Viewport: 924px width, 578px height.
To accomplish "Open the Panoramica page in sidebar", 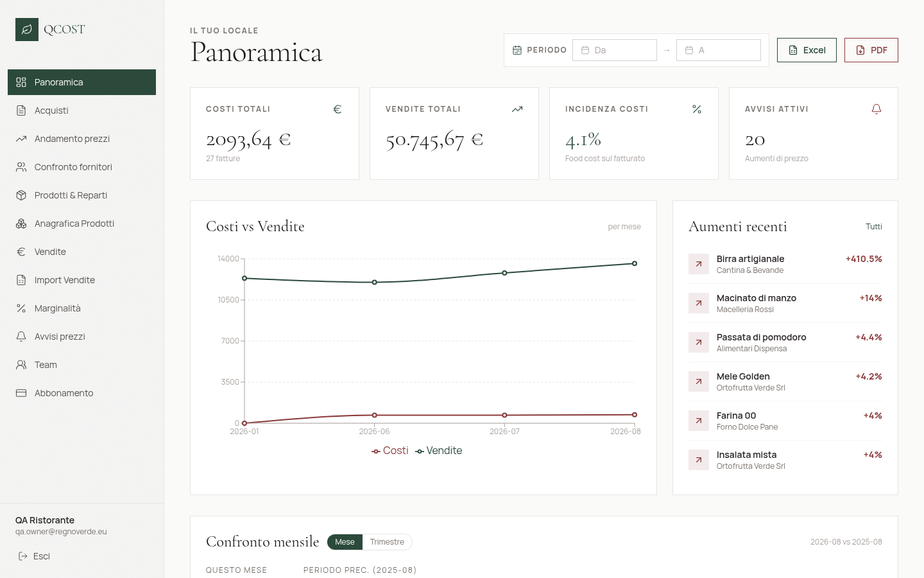I will tap(81, 82).
